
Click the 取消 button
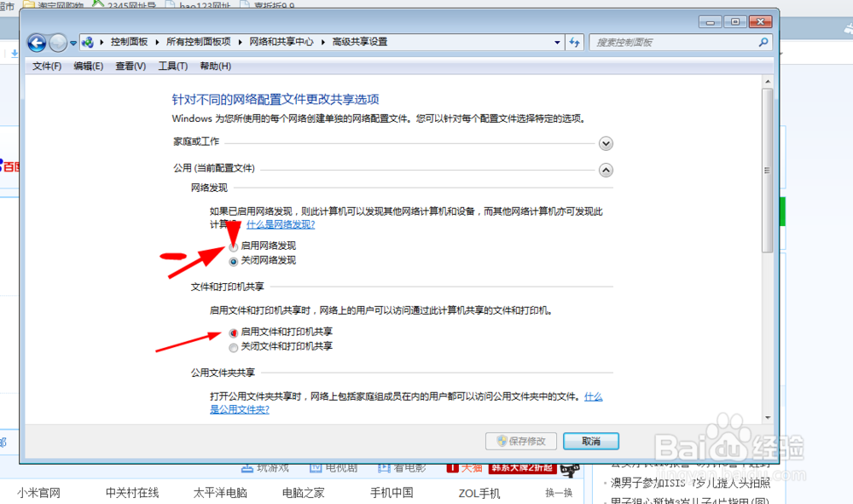pos(590,441)
